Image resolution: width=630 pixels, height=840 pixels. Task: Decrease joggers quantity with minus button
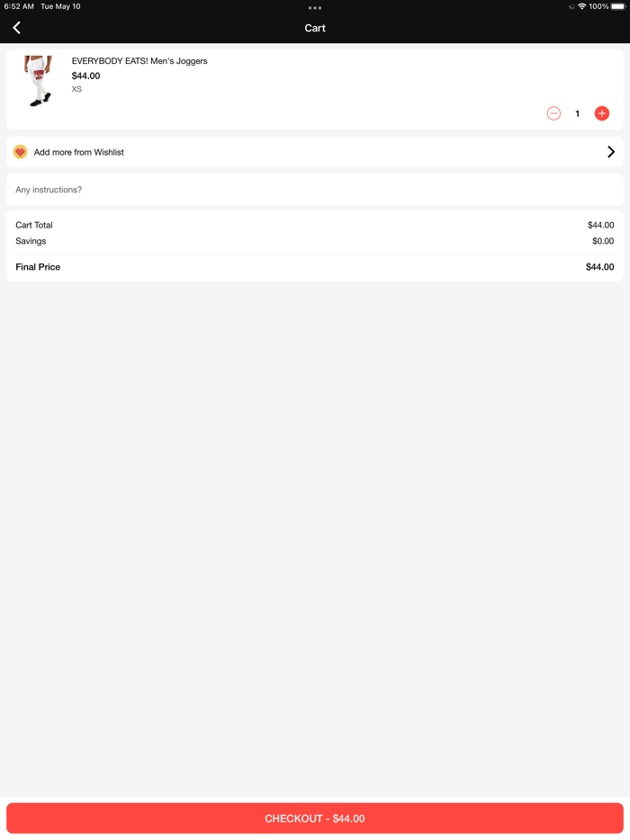(553, 113)
